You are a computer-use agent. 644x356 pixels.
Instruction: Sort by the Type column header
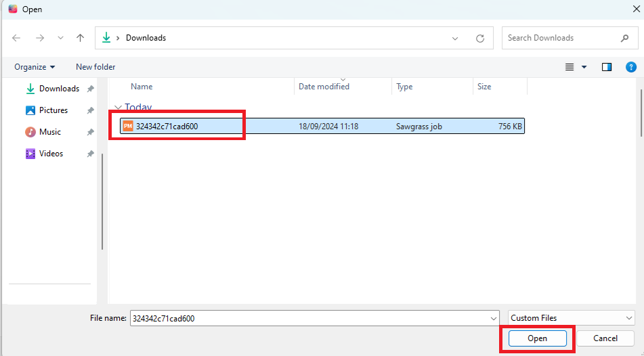404,87
